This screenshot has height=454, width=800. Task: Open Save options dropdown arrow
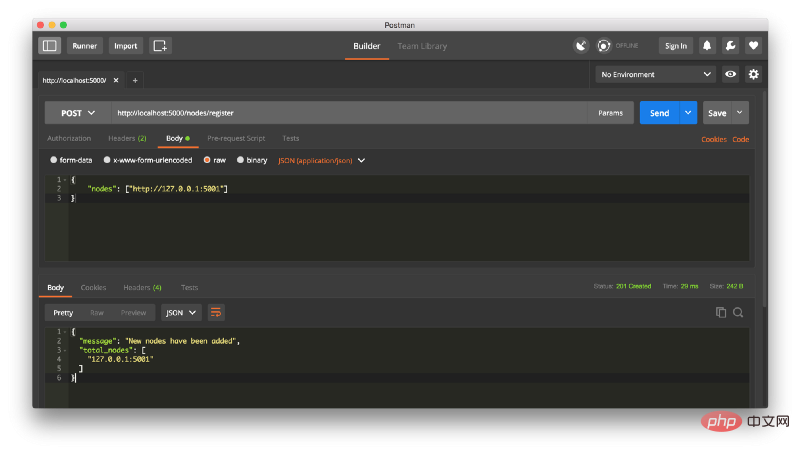coord(739,113)
